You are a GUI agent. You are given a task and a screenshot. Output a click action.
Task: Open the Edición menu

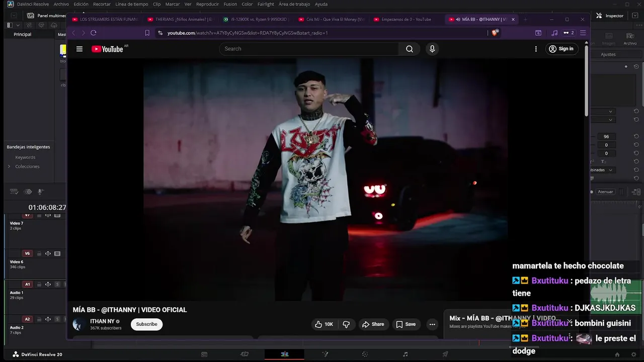(x=81, y=4)
